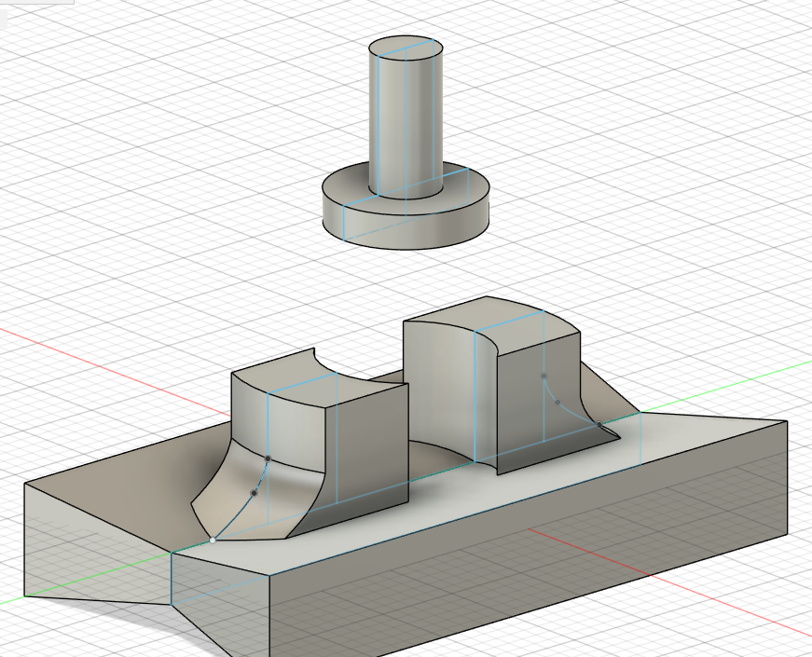
Task: Pick the middle spline point on right block
Action: coord(557,402)
